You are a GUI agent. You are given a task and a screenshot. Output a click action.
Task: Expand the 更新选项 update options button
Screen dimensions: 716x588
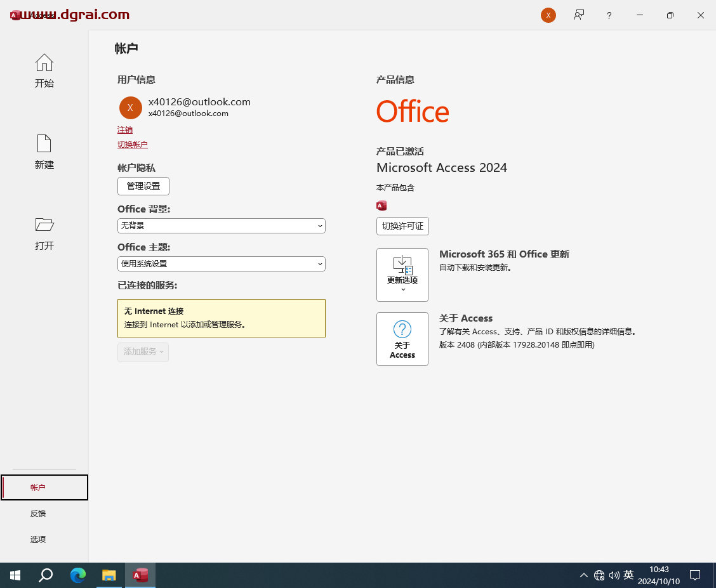pyautogui.click(x=402, y=275)
